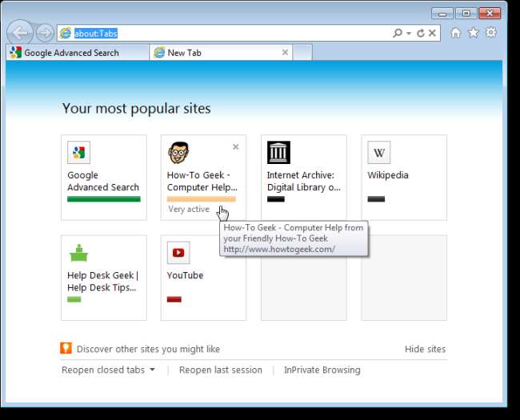
Task: Close the New Tab tab
Action: click(x=285, y=53)
